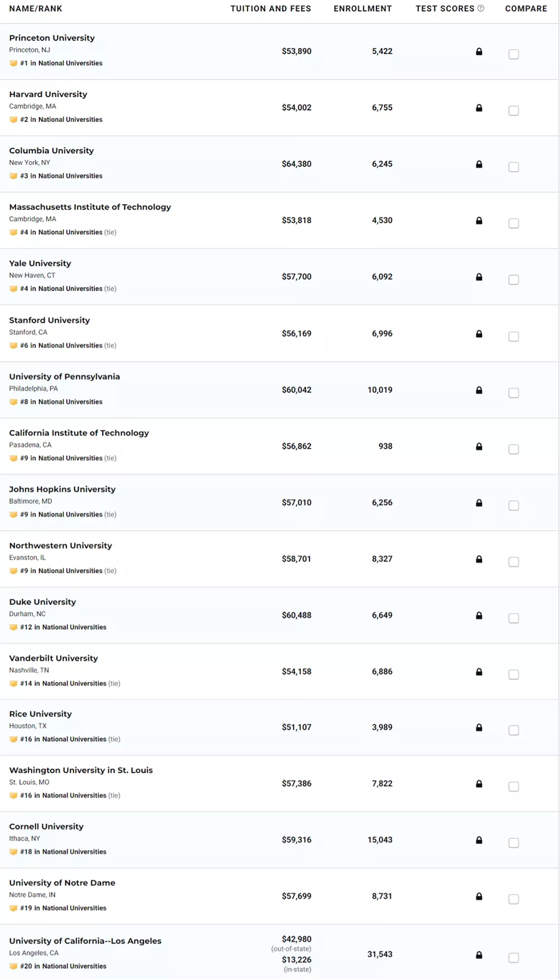Click #8 in National Universities ranking for Penn

coord(61,402)
